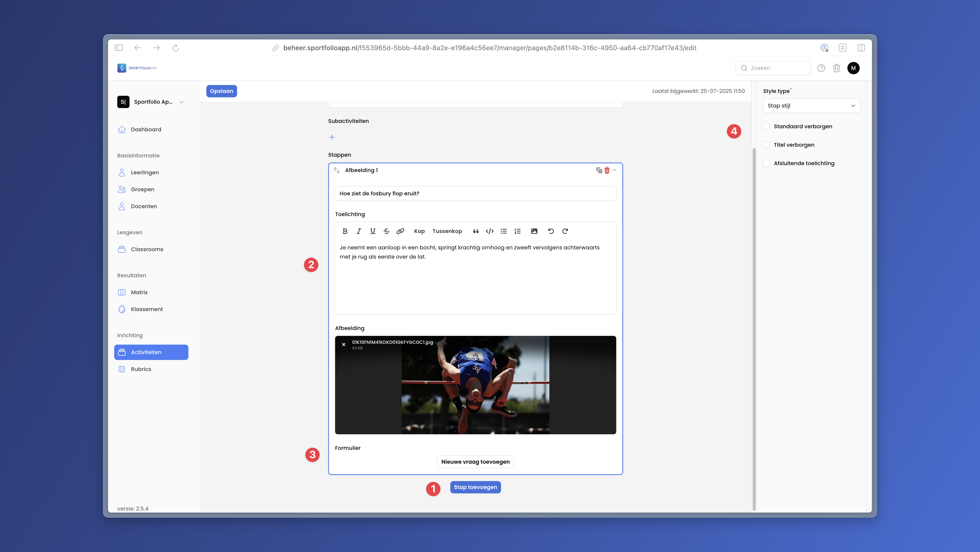Open the user profile avatar M
980x552 pixels.
853,68
